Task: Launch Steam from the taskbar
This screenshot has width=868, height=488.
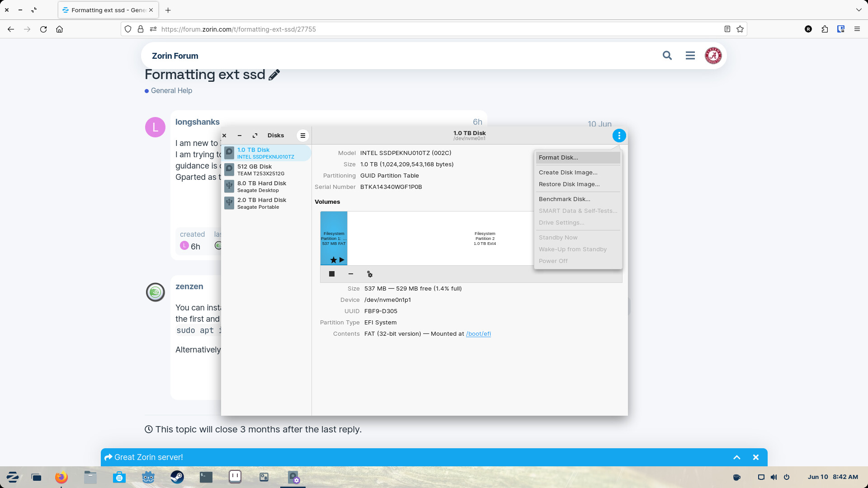Action: [x=177, y=477]
